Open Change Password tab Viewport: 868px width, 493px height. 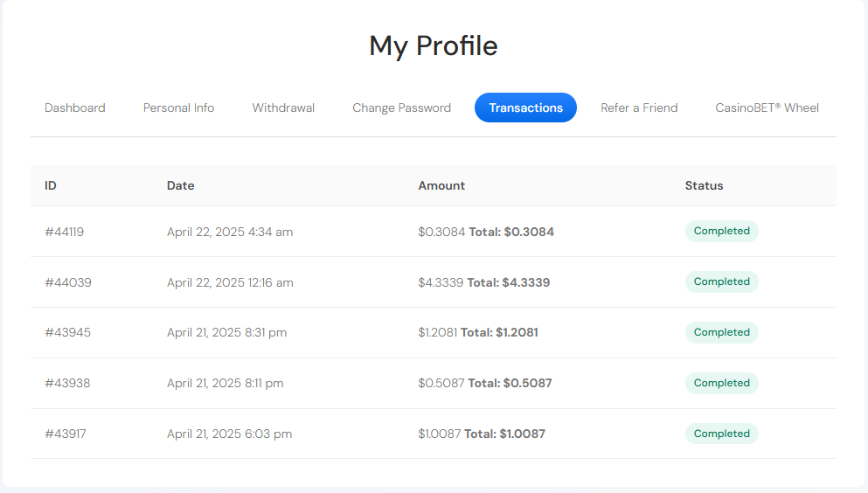click(401, 108)
